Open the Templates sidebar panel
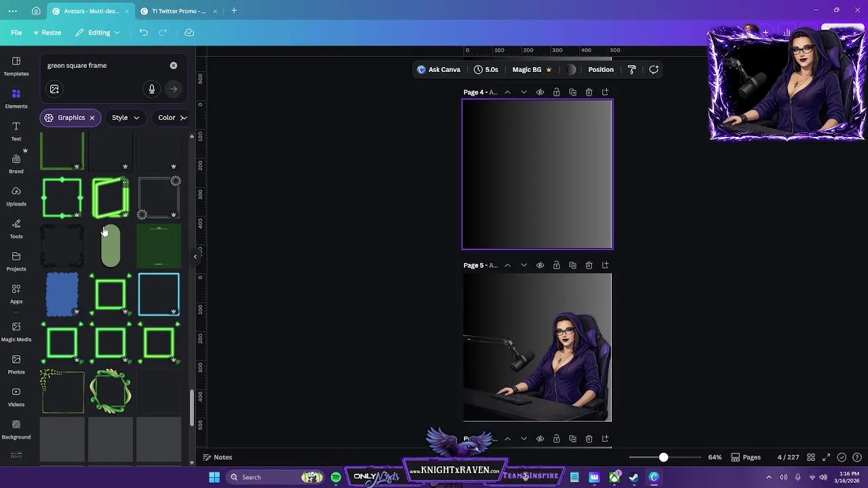 point(16,66)
